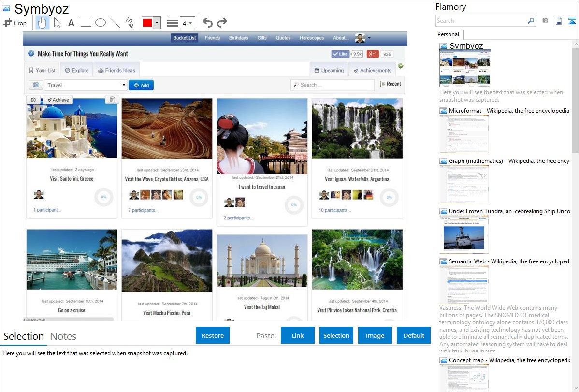This screenshot has height=392, width=579.
Task: Paste as Link button
Action: pos(298,335)
